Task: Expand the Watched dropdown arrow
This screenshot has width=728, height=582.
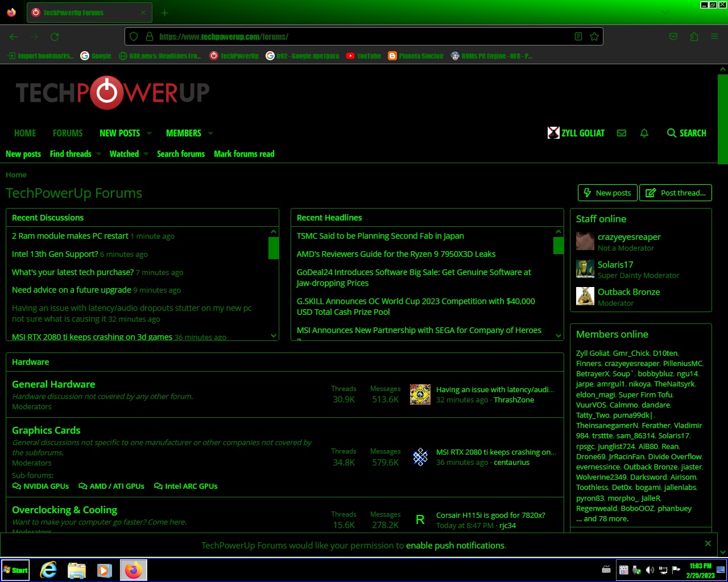Action: point(146,154)
